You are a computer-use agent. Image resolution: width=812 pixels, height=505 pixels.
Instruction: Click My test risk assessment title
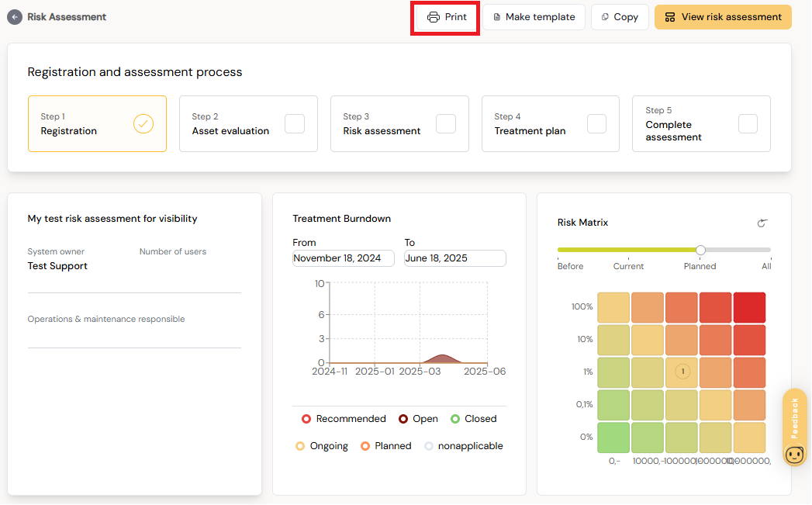112,219
